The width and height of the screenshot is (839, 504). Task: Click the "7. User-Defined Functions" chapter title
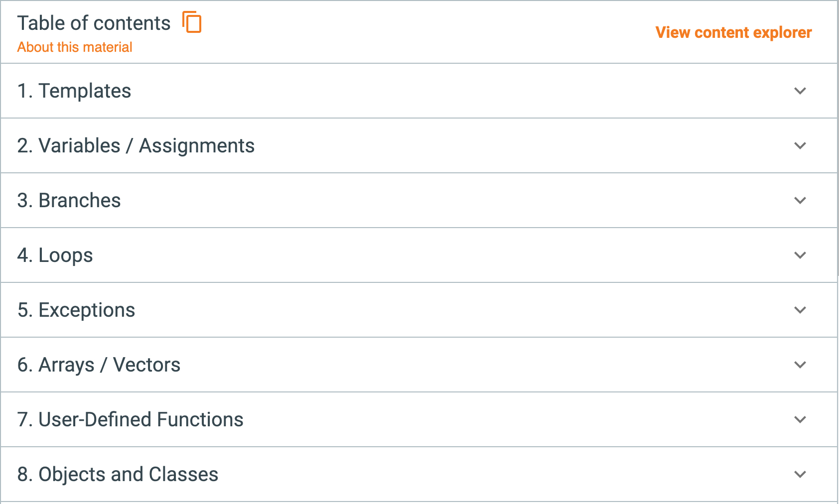point(130,420)
